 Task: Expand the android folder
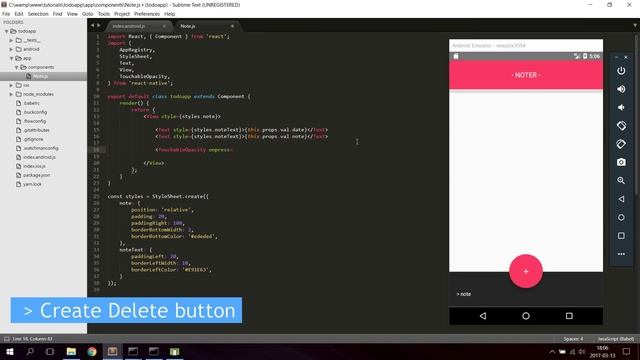click(x=11, y=49)
